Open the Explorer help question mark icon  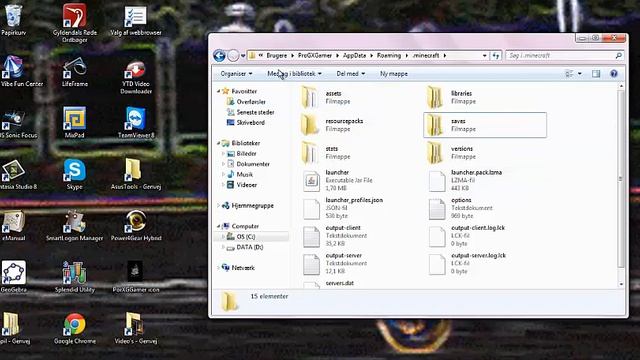pos(613,73)
